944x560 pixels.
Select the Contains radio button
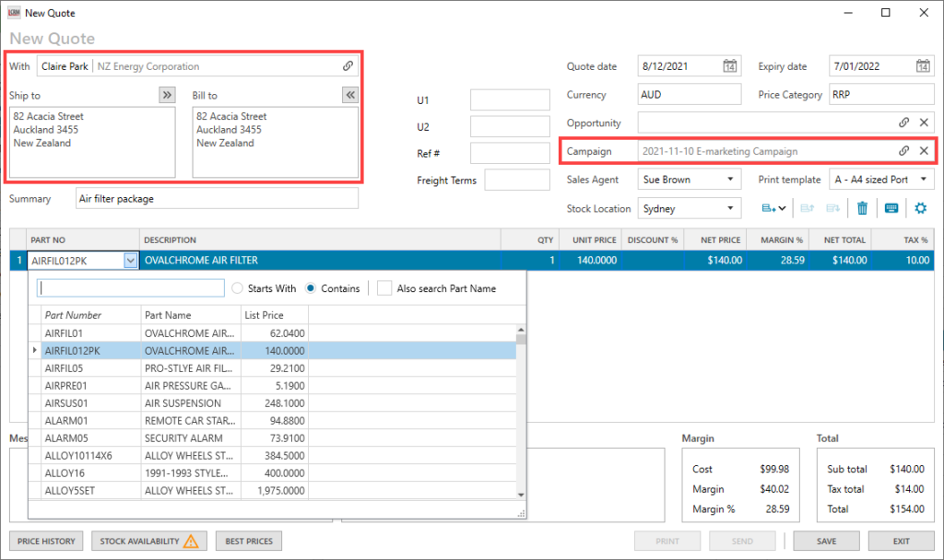click(311, 288)
